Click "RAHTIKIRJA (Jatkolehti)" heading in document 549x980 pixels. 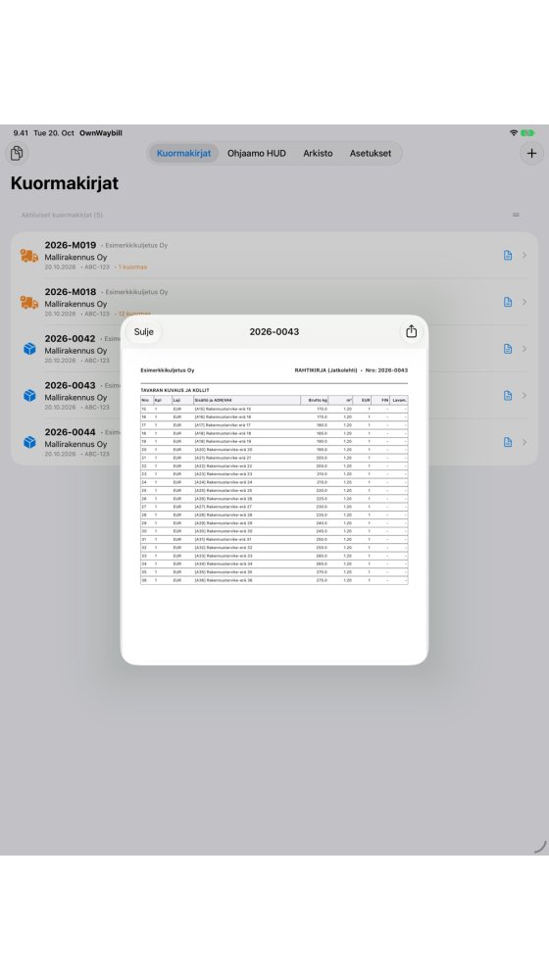(325, 370)
